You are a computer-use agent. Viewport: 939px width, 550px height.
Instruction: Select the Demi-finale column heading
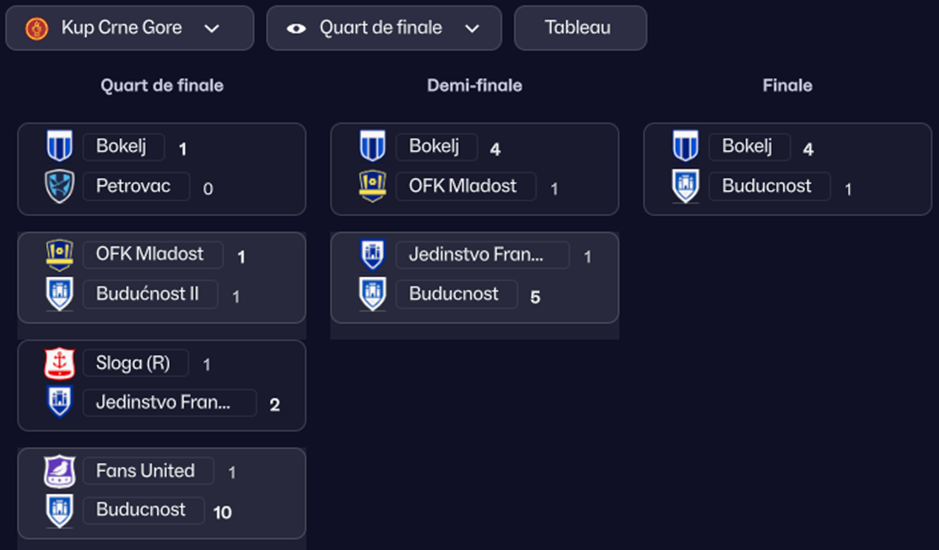coord(474,86)
